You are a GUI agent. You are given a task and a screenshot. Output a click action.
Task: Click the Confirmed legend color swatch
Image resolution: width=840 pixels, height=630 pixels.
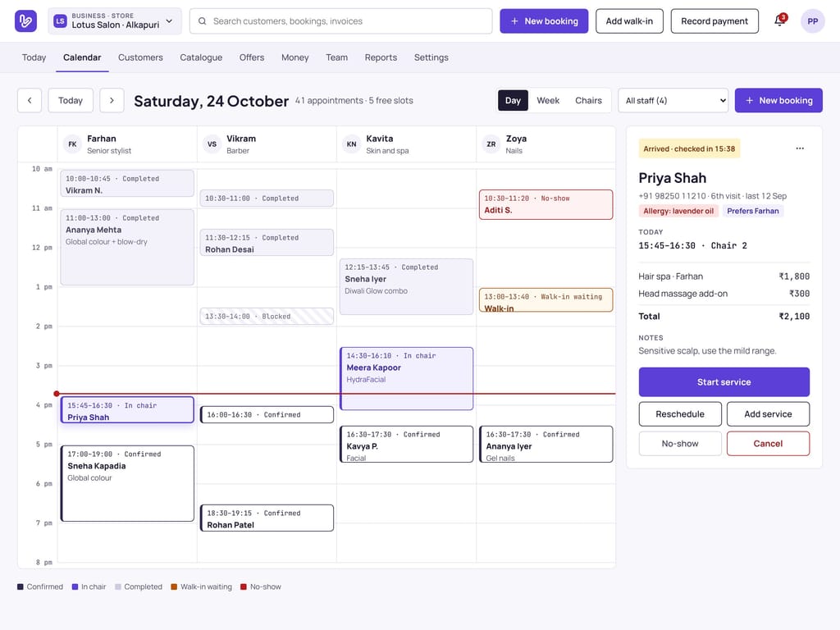pos(21,587)
